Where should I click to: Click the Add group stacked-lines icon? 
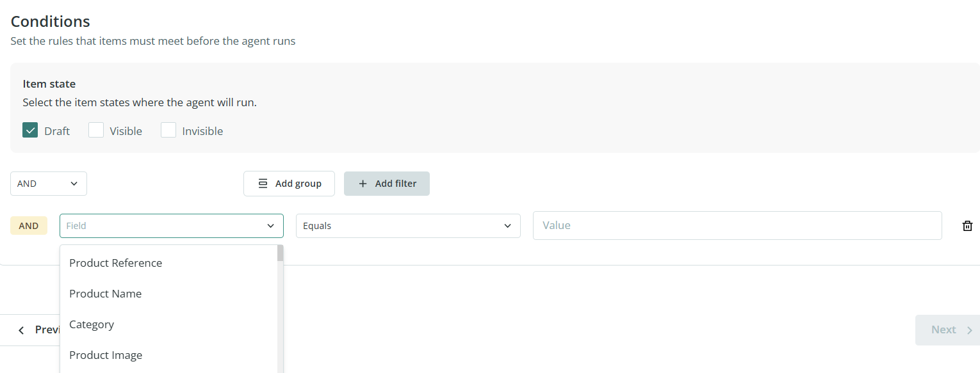tap(263, 184)
